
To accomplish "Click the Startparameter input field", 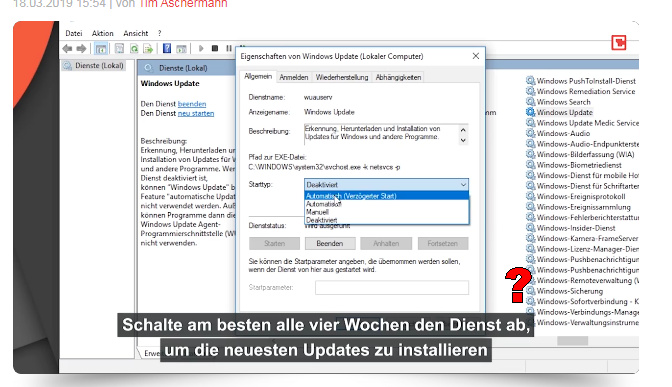I will tap(392, 288).
